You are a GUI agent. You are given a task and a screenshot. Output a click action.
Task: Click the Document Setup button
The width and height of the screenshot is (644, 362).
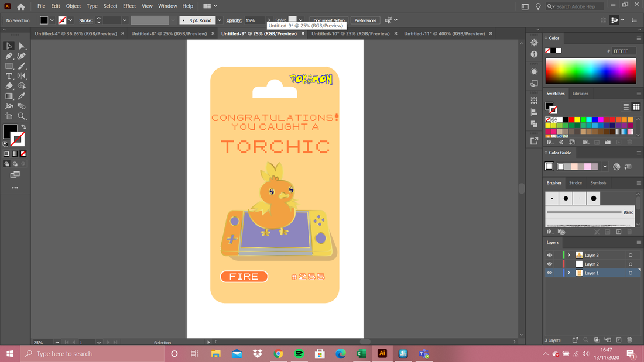[x=328, y=20]
